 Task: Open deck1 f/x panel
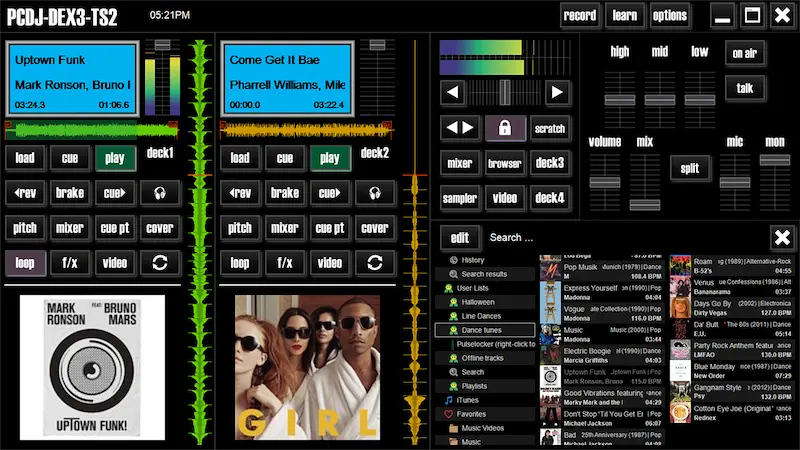click(x=70, y=263)
